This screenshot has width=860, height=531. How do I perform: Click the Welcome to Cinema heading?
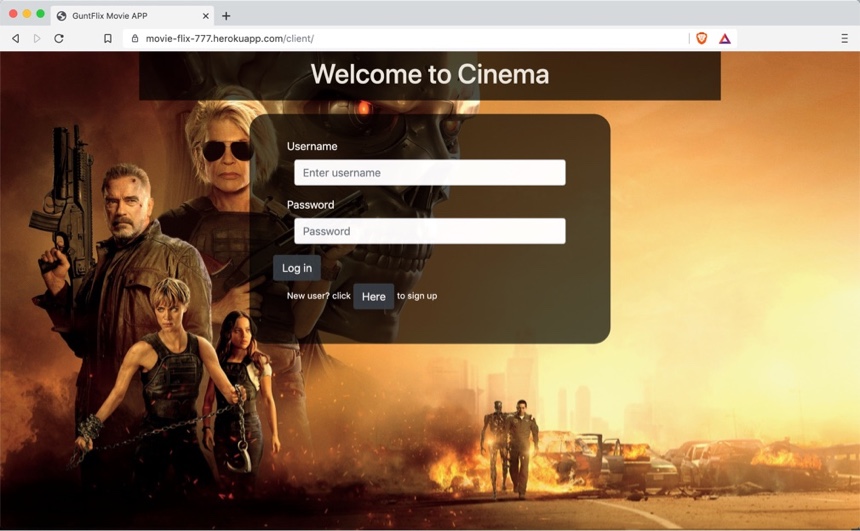(430, 74)
